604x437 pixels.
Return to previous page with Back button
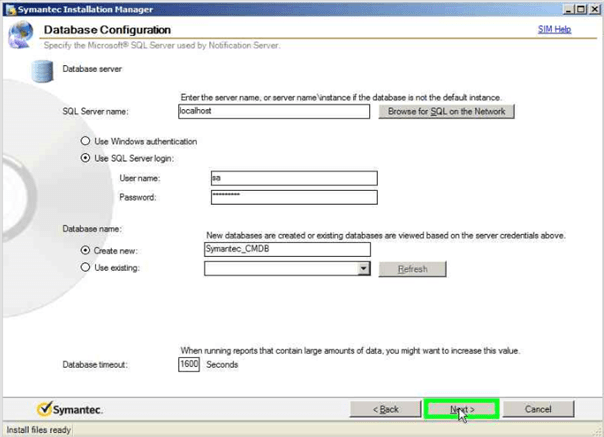(385, 409)
